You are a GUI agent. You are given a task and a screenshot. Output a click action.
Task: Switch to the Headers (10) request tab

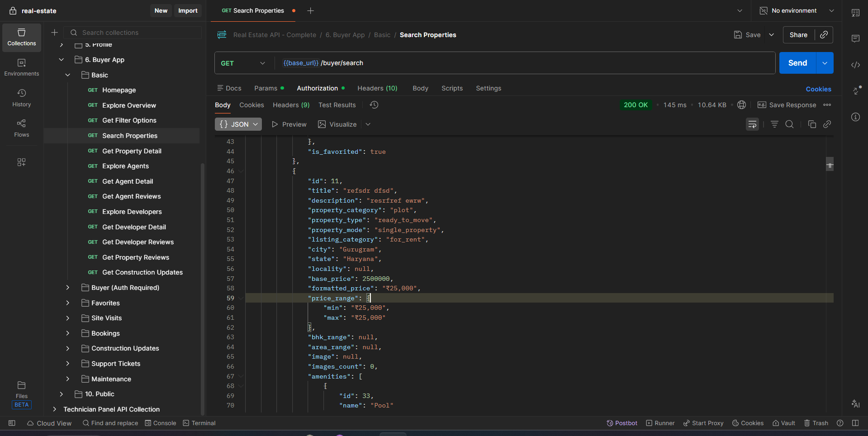click(377, 88)
